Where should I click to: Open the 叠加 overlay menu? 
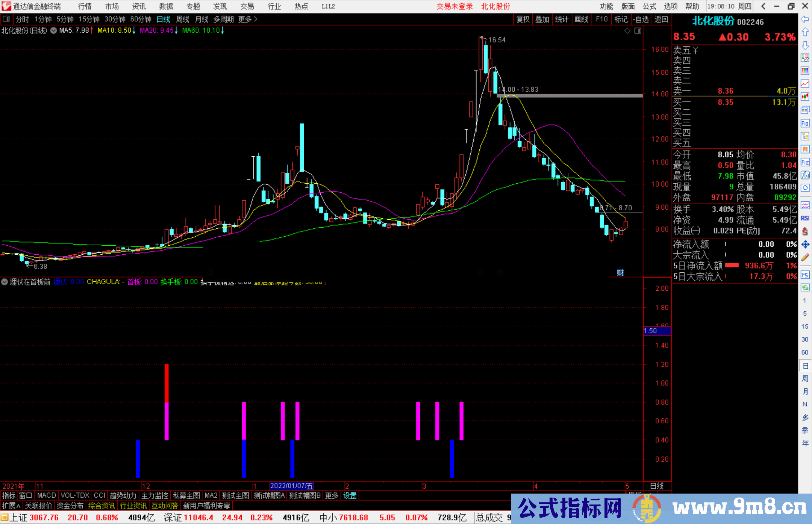tap(542, 19)
